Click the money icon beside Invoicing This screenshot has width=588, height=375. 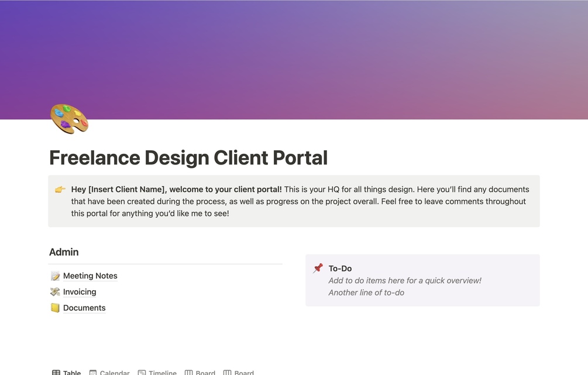point(55,292)
